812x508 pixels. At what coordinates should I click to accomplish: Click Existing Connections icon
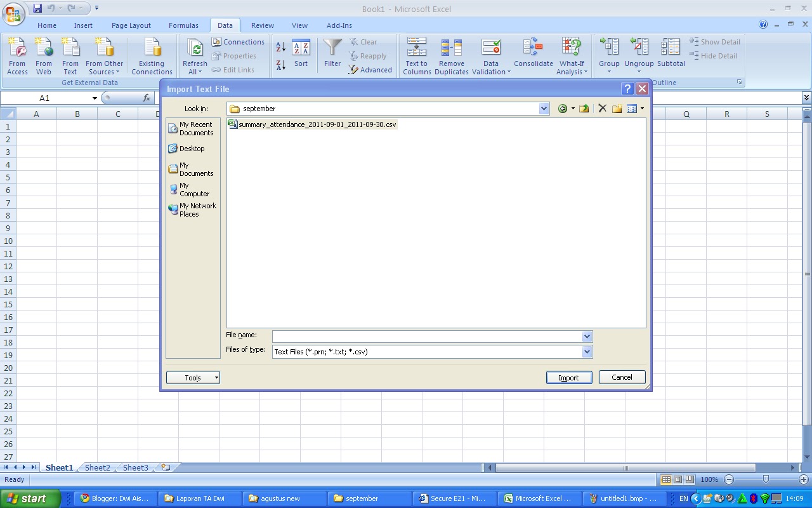pos(152,56)
